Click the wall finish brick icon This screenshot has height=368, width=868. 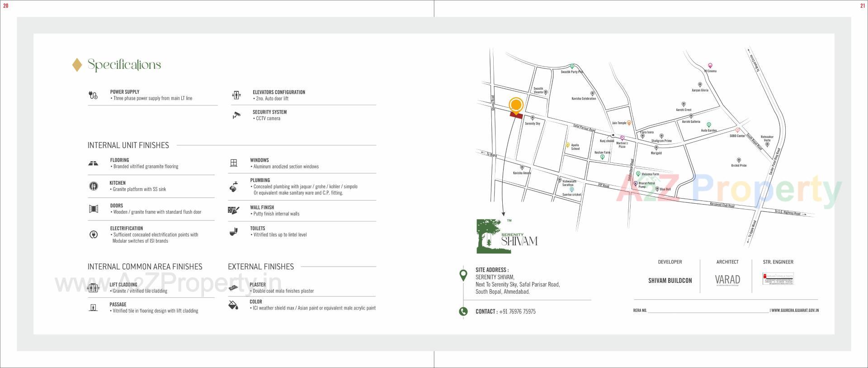tap(234, 210)
